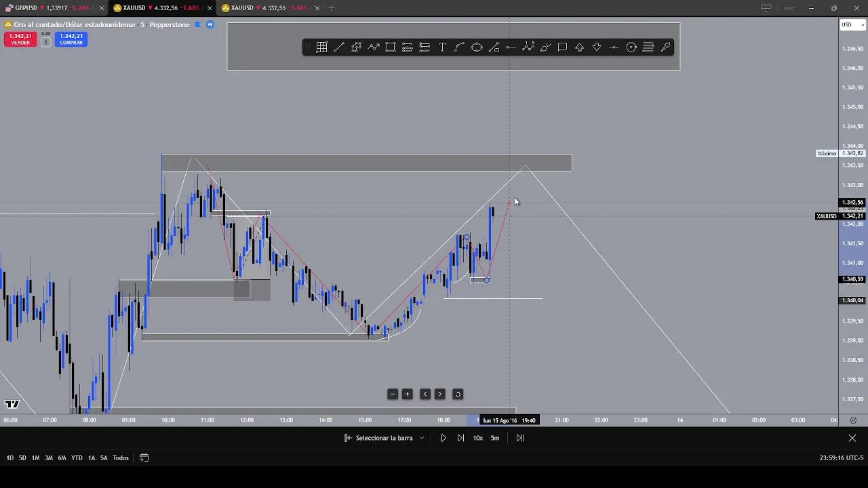The width and height of the screenshot is (868, 488).
Task: Select the horizontal line segment tool
Action: pyautogui.click(x=511, y=47)
